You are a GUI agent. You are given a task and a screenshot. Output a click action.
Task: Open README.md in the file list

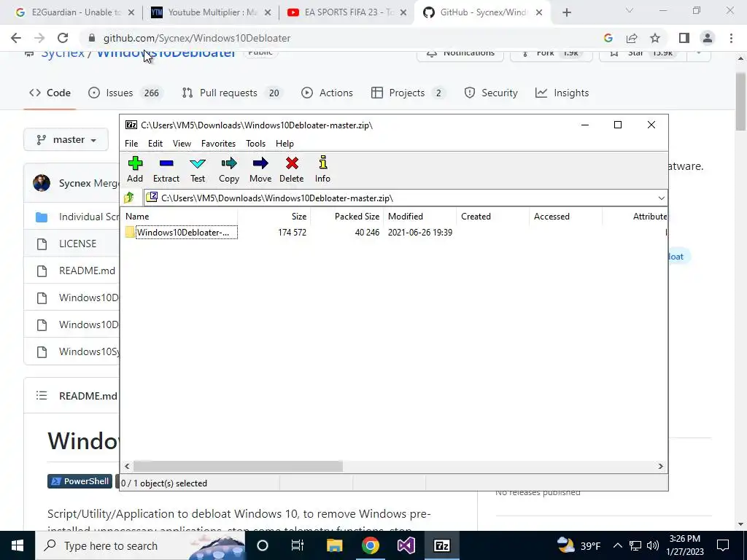pos(88,271)
